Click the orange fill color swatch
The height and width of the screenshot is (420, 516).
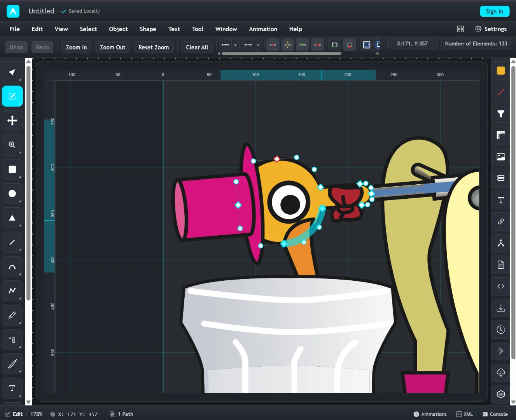pos(501,70)
